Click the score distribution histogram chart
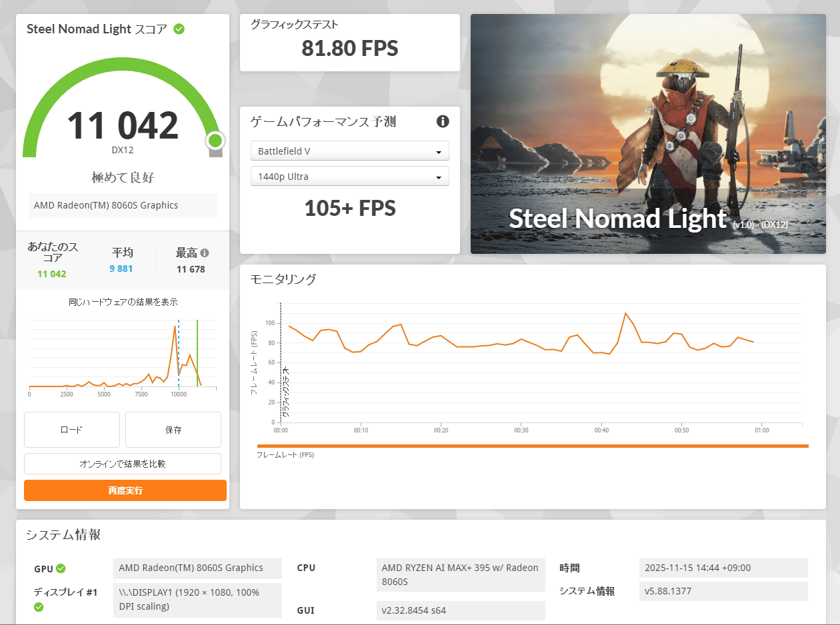The image size is (840, 625). click(123, 356)
